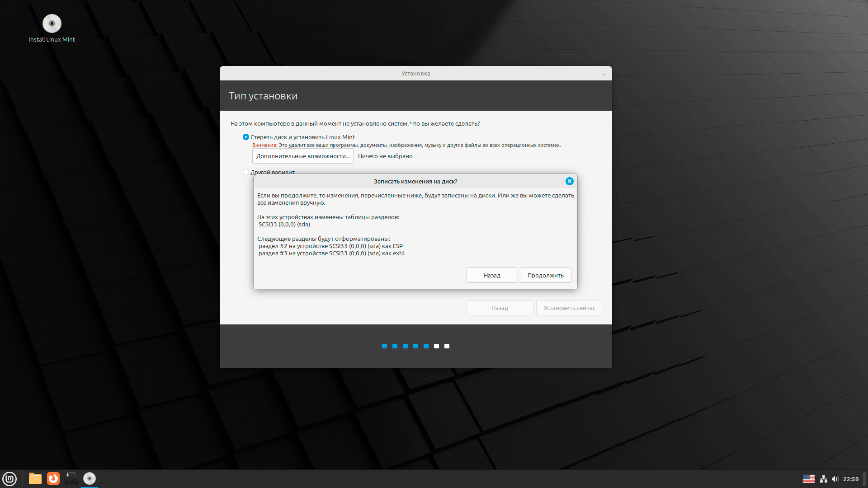Launch the Files folder from the taskbar
This screenshot has width=868, height=488.
click(35, 479)
